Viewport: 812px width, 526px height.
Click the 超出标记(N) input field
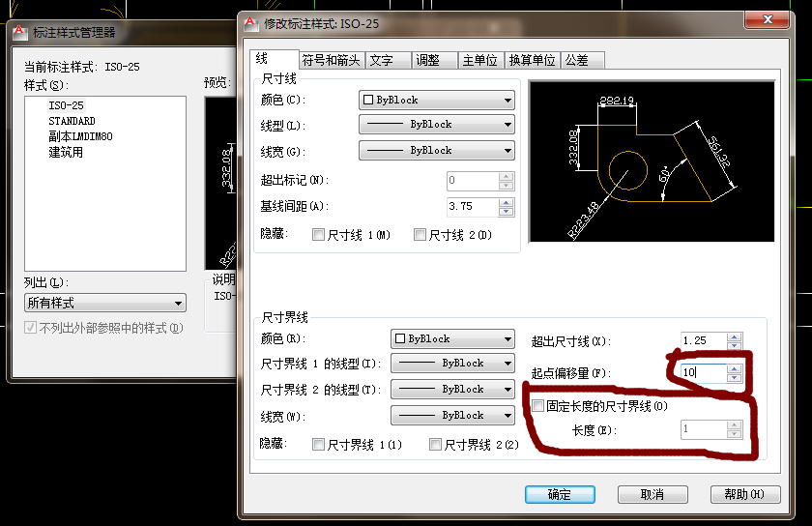(473, 181)
